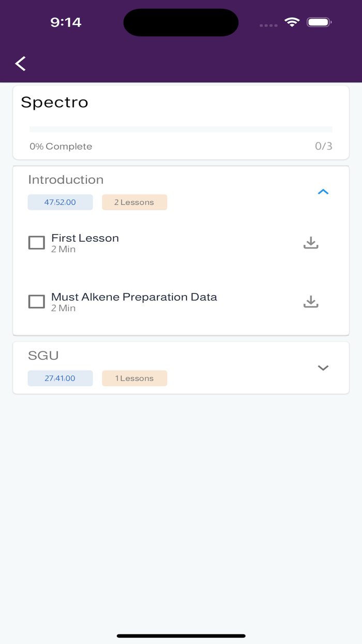Download the Must Alkene Preparation Data lesson
The width and height of the screenshot is (362, 644).
[x=311, y=301]
